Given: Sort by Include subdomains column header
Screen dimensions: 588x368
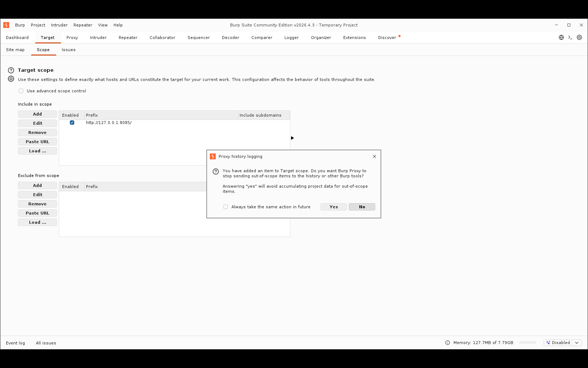Looking at the screenshot, I should point(264,115).
